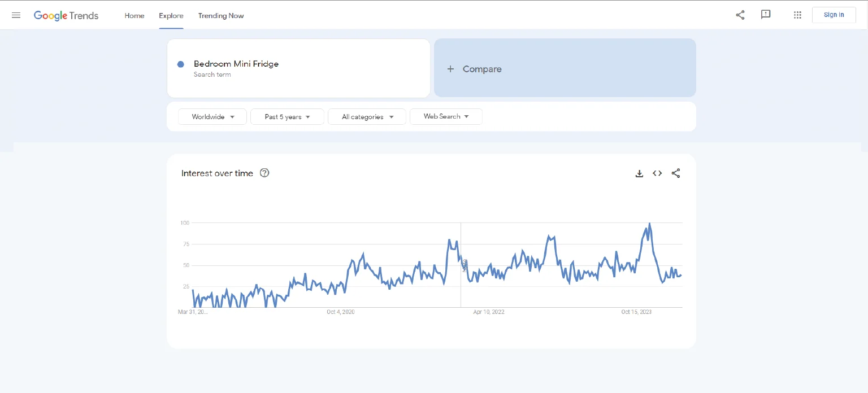
Task: Click the Sign in button
Action: [834, 15]
